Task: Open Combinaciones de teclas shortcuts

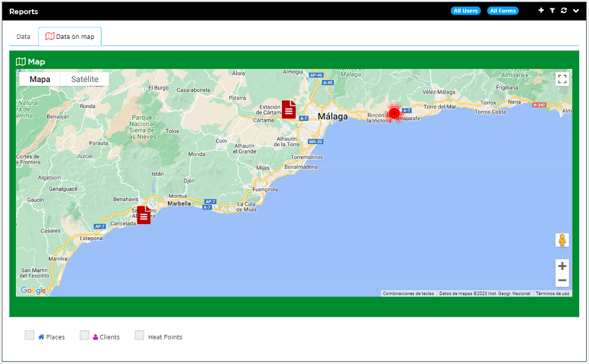Action: click(408, 293)
